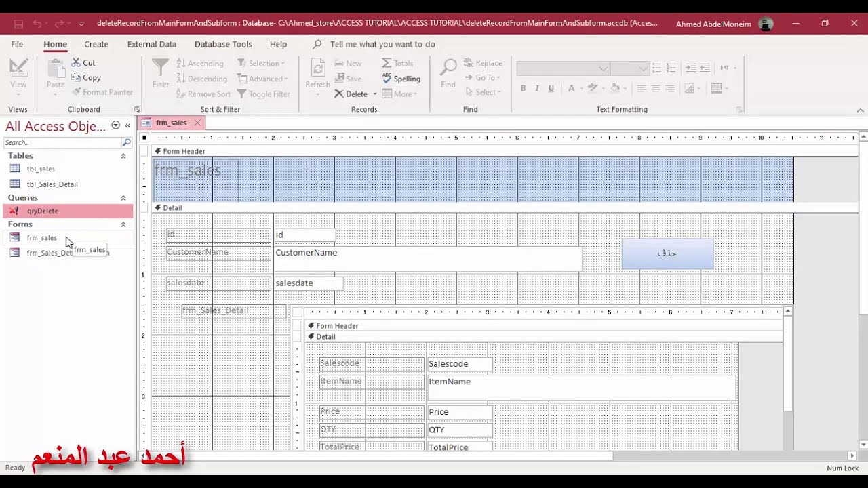
Task: Toggle Italic formatting
Action: click(x=537, y=88)
